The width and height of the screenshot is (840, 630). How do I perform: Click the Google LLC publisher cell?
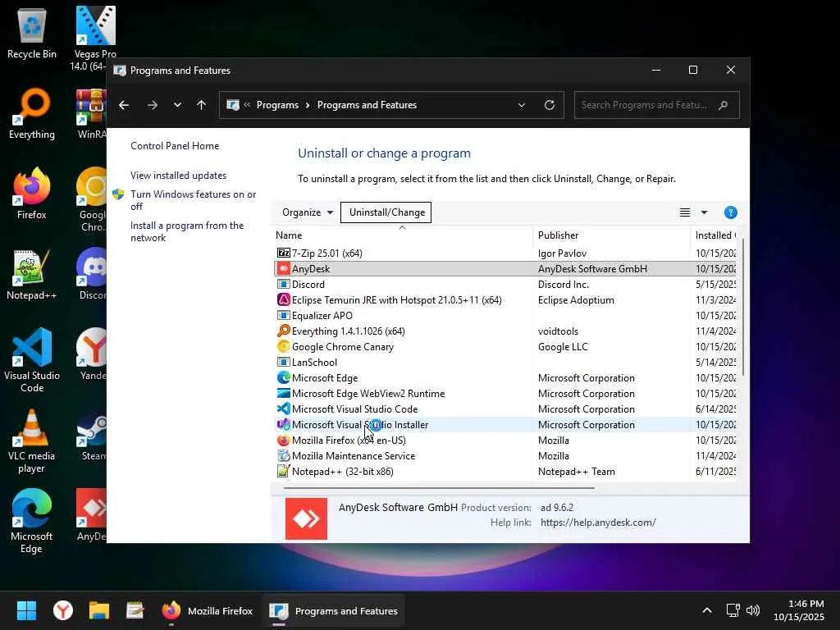563,347
